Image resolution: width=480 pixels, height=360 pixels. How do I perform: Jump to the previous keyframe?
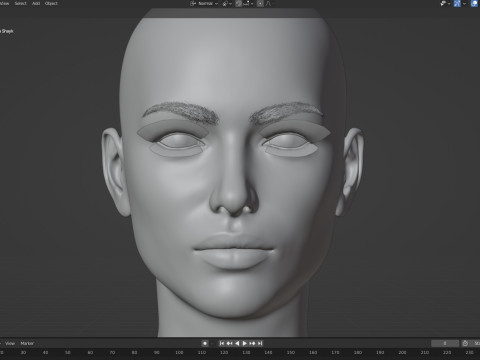pos(229,343)
